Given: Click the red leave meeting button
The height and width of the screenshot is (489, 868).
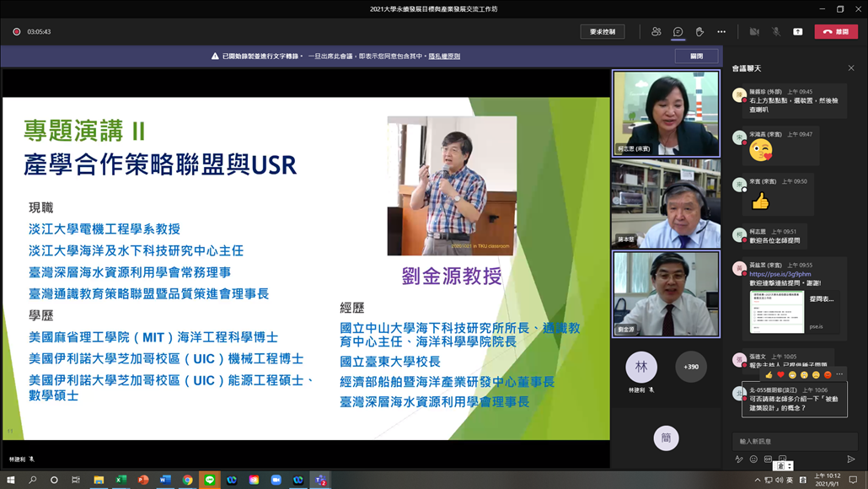Looking at the screenshot, I should (835, 31).
